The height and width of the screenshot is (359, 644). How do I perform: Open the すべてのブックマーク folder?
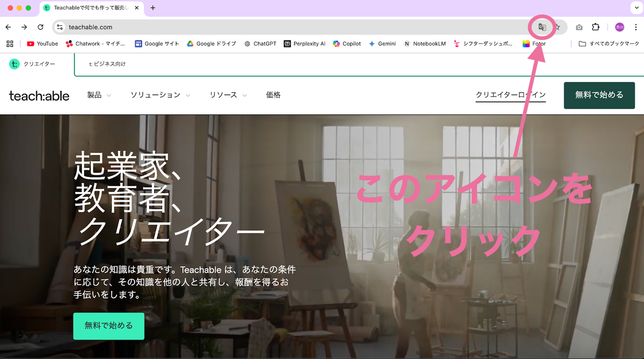[609, 44]
